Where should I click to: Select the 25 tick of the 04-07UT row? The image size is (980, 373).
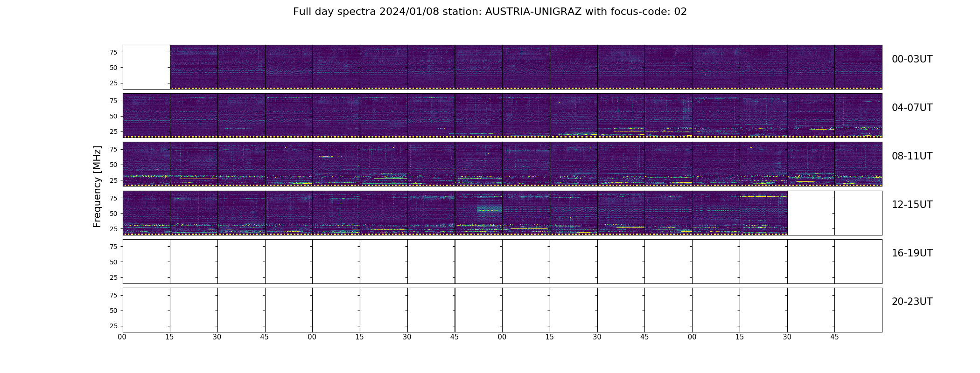(113, 131)
